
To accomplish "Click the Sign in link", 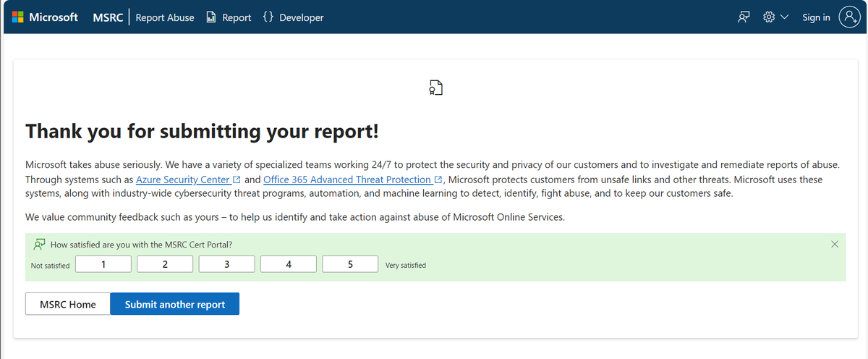I will pos(816,17).
